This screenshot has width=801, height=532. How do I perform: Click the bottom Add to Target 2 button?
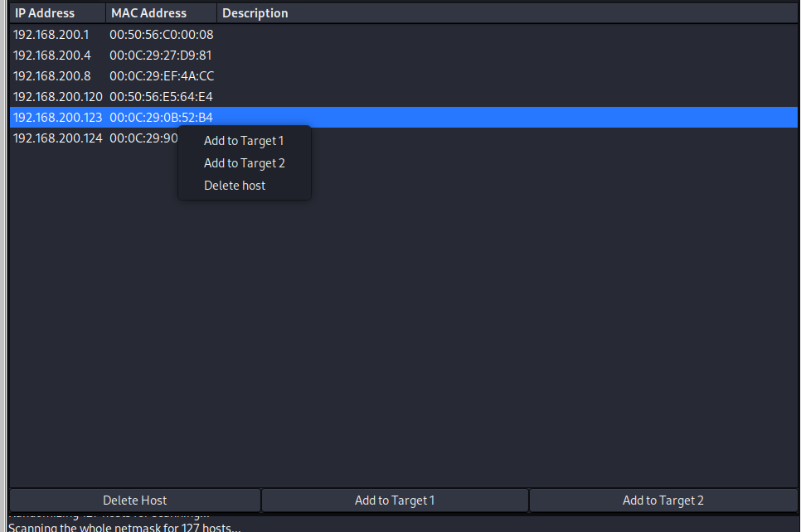click(663, 501)
